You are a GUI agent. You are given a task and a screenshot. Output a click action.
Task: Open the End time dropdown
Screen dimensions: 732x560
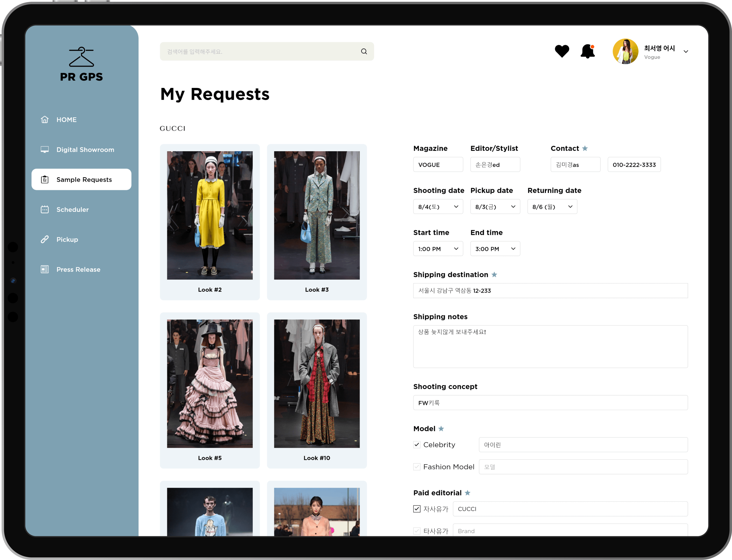(495, 249)
